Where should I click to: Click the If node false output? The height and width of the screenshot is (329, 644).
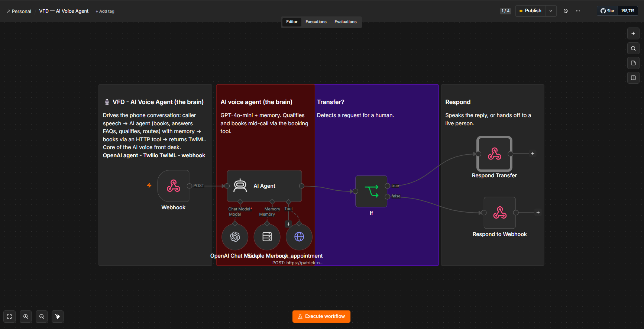click(388, 196)
